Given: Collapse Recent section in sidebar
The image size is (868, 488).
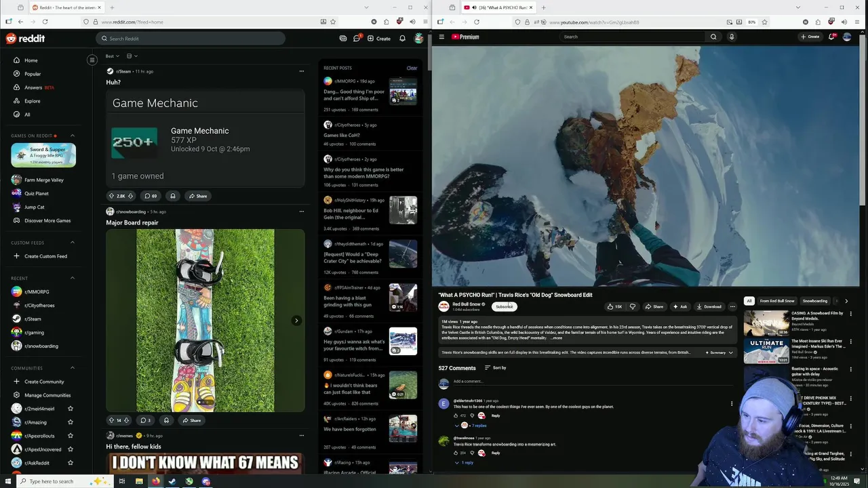Looking at the screenshot, I should tap(73, 278).
